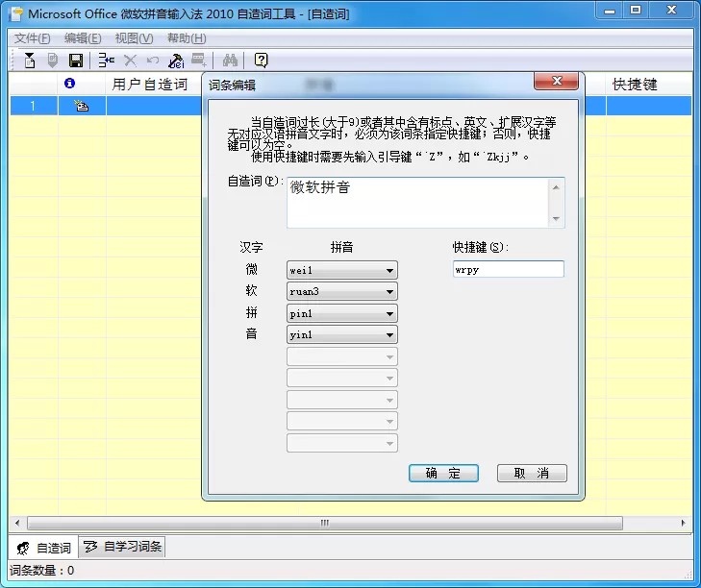Click the 用户自造词 column header
This screenshot has width=701, height=588.
tap(149, 84)
